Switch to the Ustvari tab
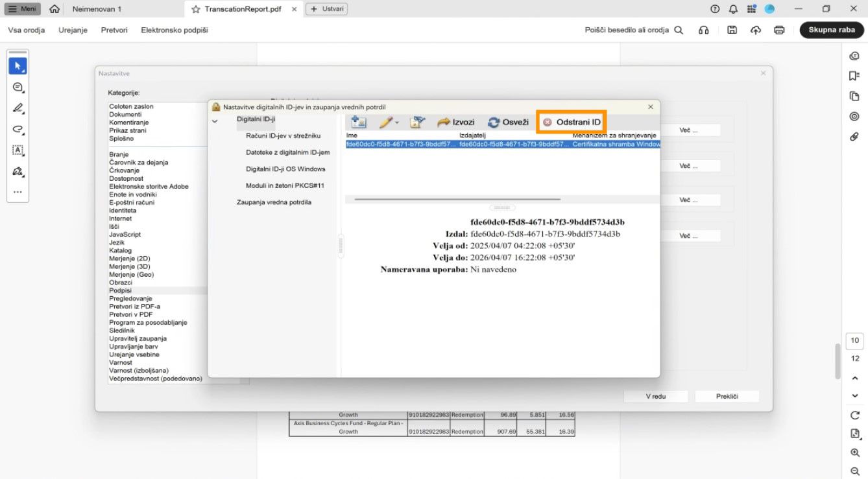Screen dimensions: 868x479 tap(326, 8)
